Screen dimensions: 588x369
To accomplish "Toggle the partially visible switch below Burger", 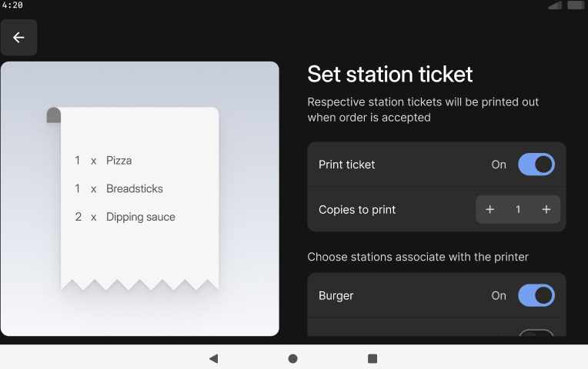I will [536, 332].
